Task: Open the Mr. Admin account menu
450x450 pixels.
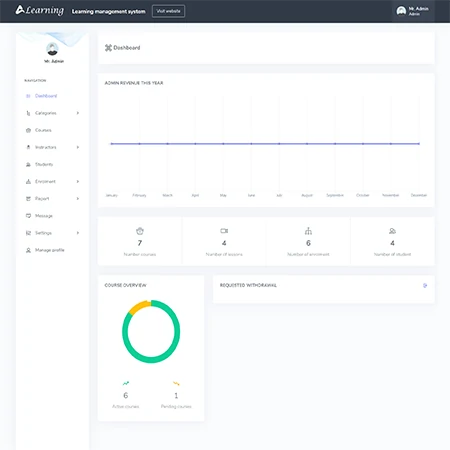Action: coord(413,11)
